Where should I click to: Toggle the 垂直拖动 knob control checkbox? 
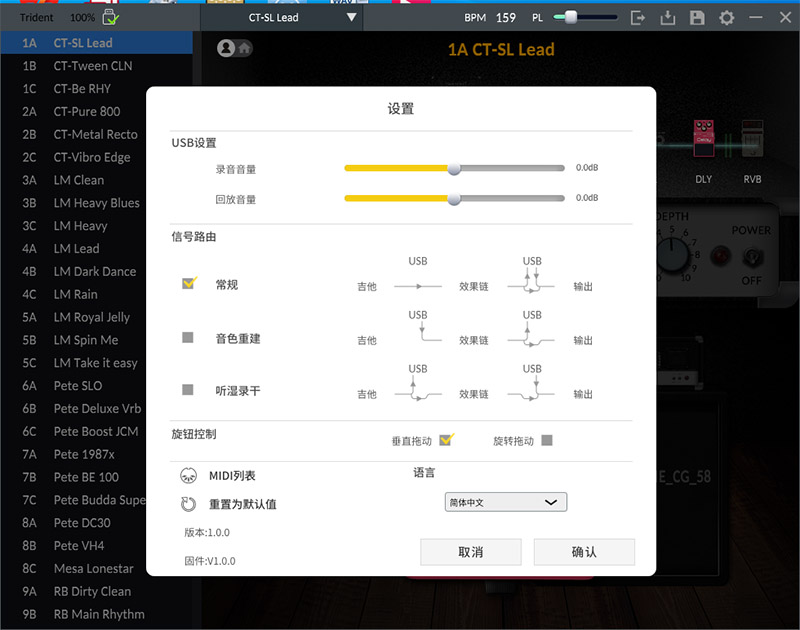[x=446, y=440]
